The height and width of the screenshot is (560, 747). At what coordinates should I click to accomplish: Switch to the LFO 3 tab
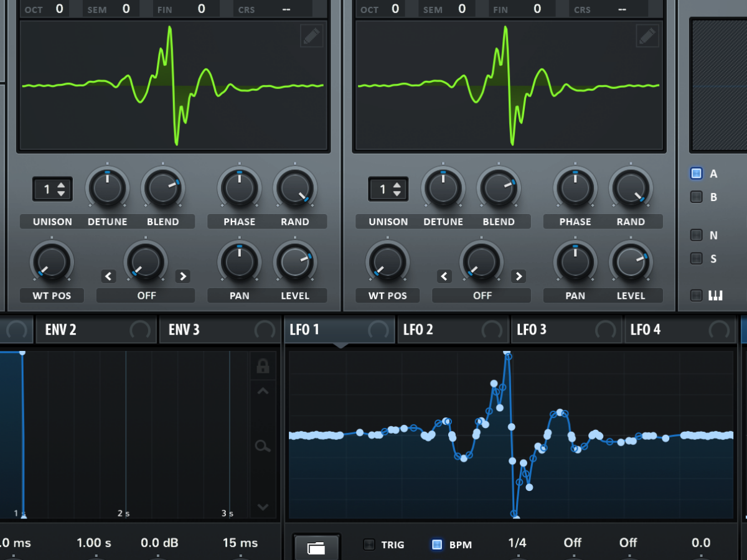click(532, 330)
